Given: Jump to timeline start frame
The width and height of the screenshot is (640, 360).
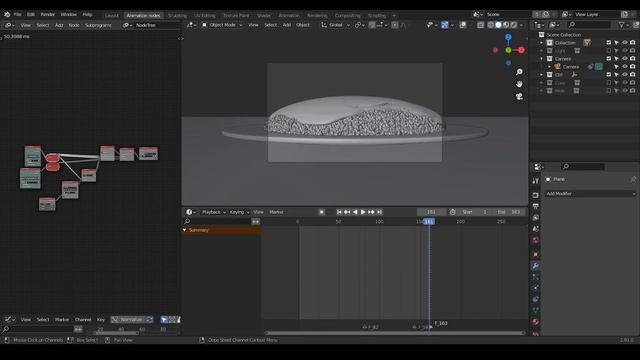Looking at the screenshot, I should tap(339, 212).
